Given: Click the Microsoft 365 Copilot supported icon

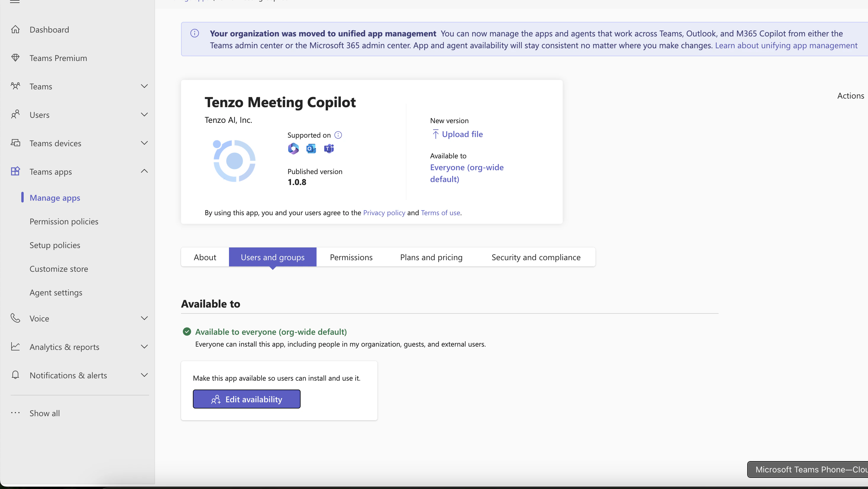Looking at the screenshot, I should [x=293, y=149].
